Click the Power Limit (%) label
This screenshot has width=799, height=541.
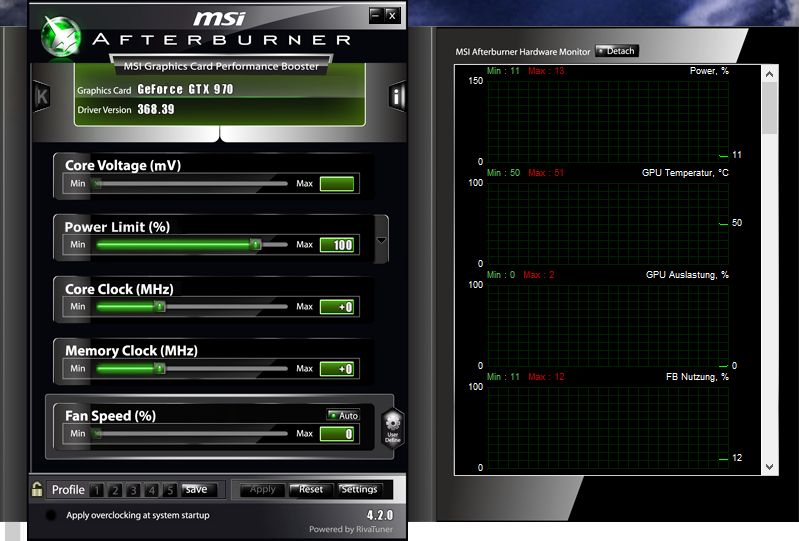(x=117, y=227)
